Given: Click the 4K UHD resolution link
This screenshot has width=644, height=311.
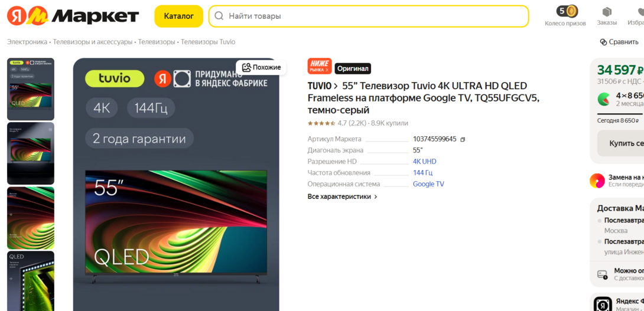Looking at the screenshot, I should point(424,162).
